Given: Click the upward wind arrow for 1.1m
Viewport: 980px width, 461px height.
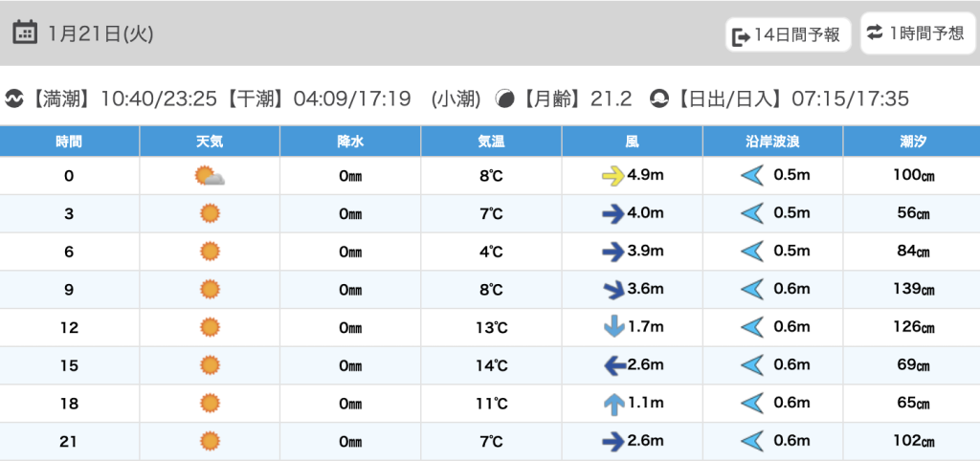Looking at the screenshot, I should pos(613,404).
